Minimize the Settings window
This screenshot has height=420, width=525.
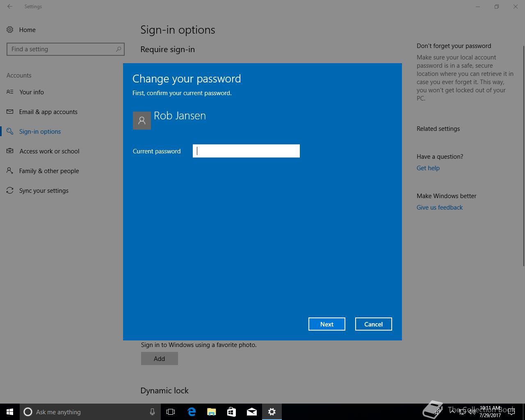click(478, 7)
